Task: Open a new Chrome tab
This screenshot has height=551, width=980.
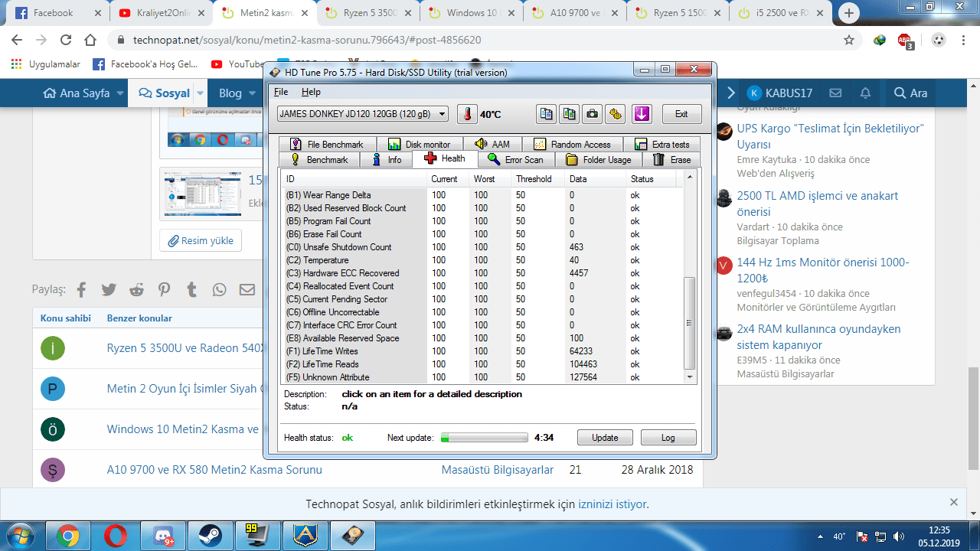Action: [849, 13]
